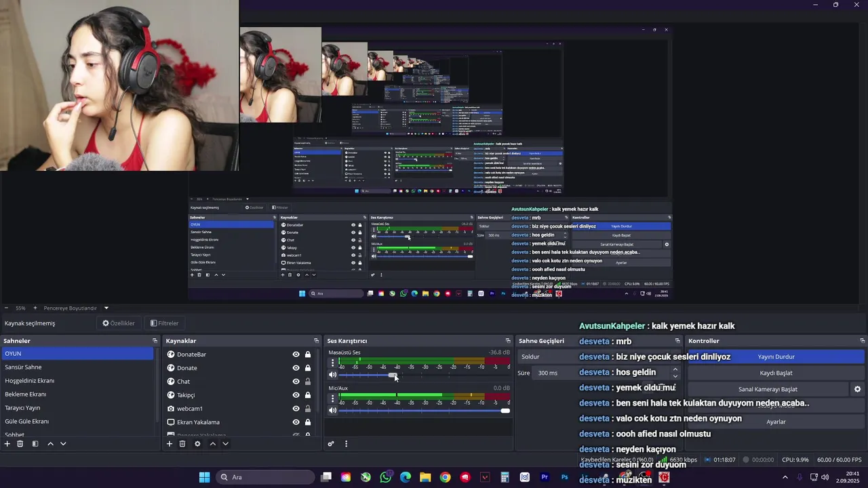
Task: Zoom out the preview with minus icon
Action: click(6, 308)
